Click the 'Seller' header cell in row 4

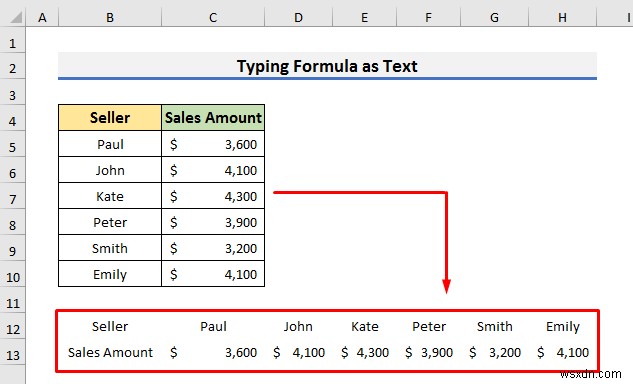(x=110, y=118)
